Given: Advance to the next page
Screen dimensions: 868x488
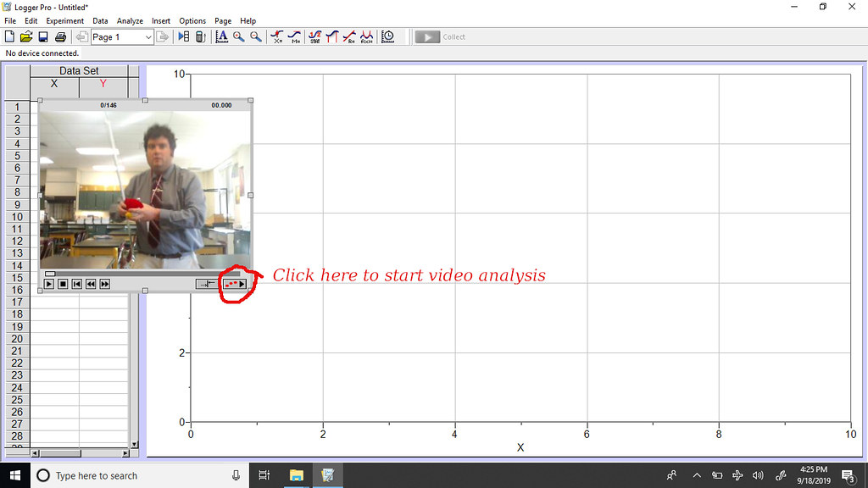Looking at the screenshot, I should pos(162,36).
